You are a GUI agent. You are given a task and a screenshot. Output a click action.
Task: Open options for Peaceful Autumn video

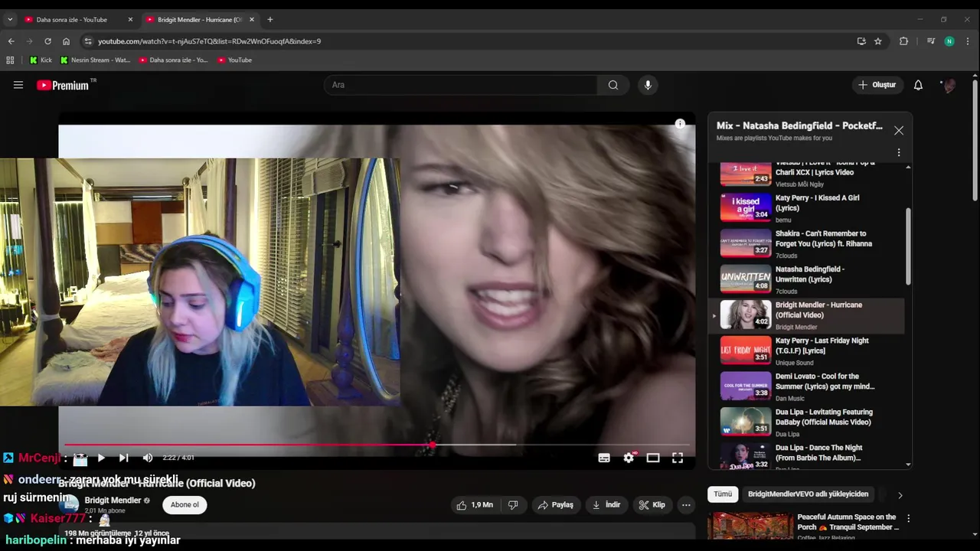(908, 518)
